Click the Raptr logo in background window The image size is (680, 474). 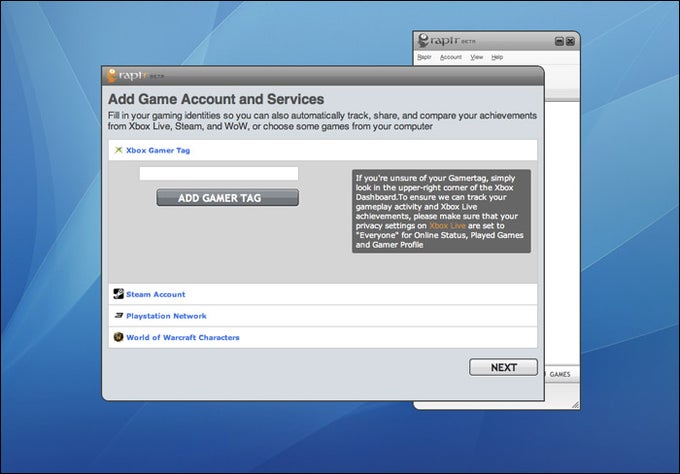pyautogui.click(x=446, y=41)
